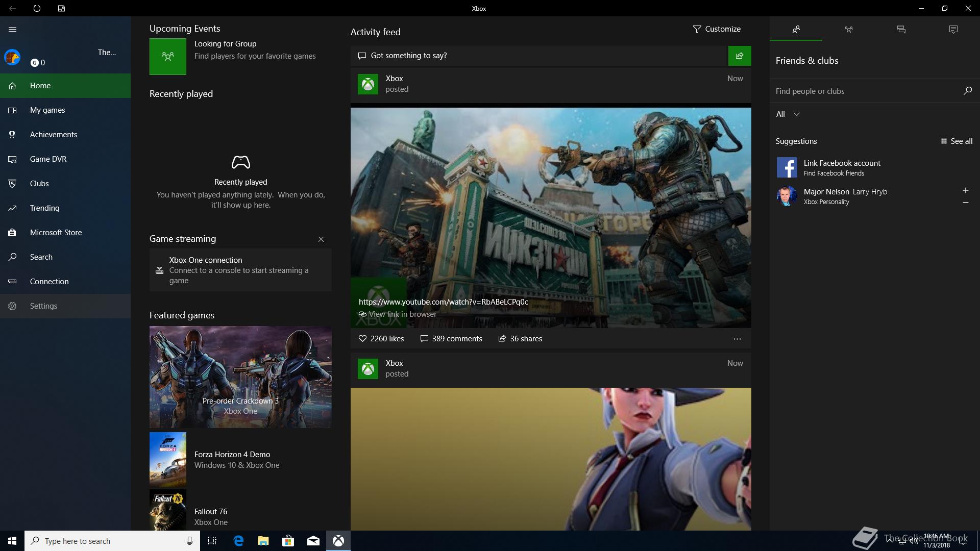Select the Messages tab icon
The image size is (980, 551).
point(901,29)
